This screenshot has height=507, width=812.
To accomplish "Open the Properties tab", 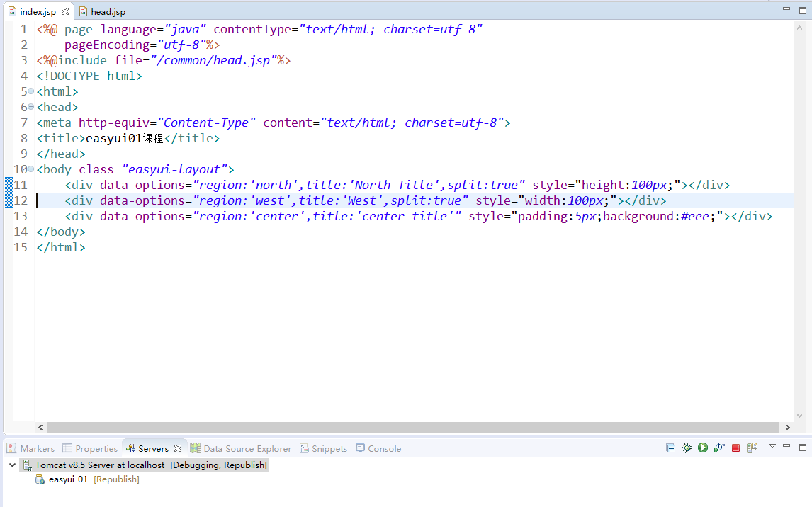I will [x=90, y=448].
